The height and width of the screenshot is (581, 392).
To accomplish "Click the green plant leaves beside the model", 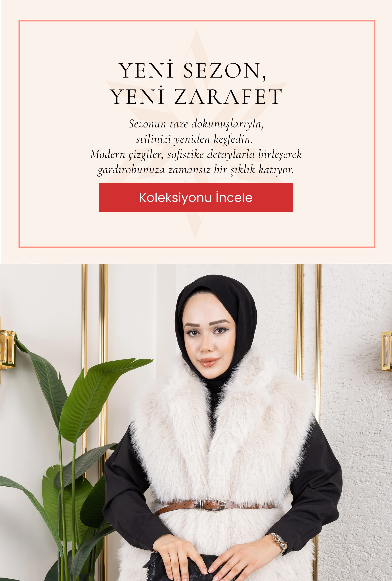I will [x=75, y=450].
